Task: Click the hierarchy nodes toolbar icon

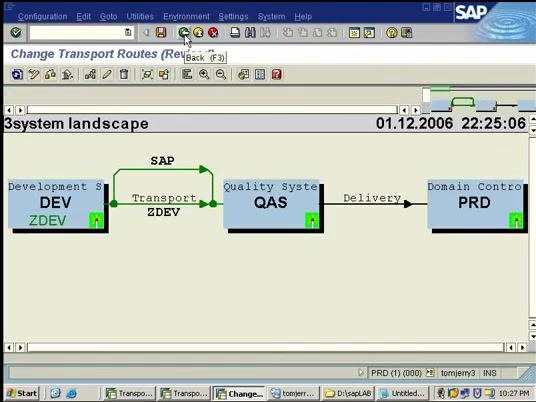Action: [x=90, y=74]
